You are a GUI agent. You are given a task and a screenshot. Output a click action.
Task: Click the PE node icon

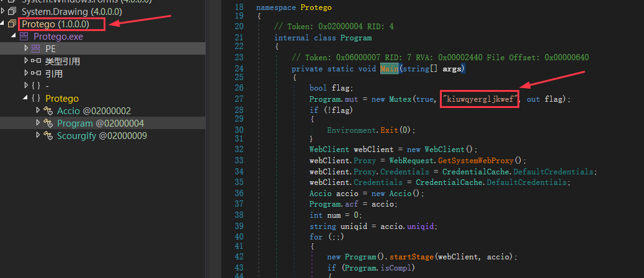point(35,48)
